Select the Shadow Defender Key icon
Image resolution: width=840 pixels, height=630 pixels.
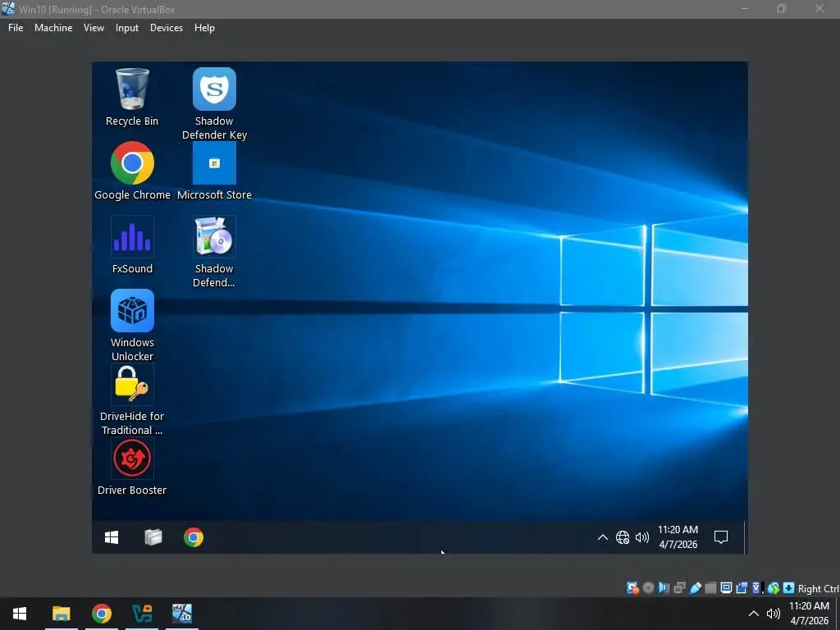[214, 104]
